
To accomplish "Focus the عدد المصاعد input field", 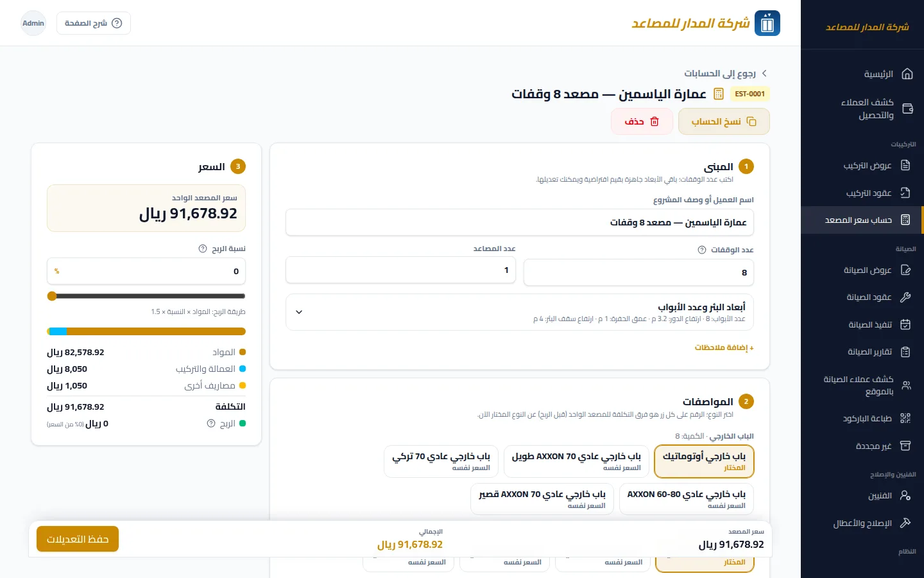I will [x=400, y=270].
